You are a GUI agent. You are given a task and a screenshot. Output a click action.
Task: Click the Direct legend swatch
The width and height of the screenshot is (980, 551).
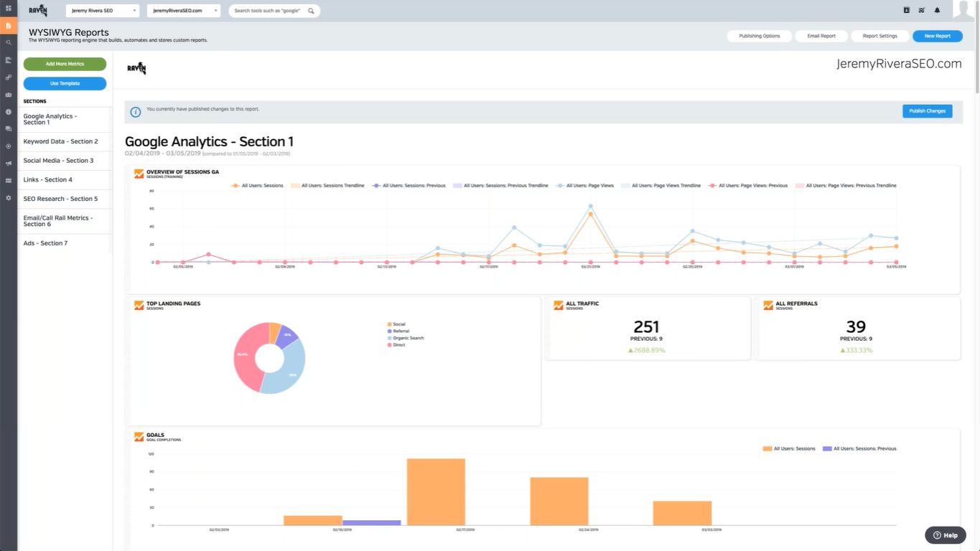pos(389,345)
